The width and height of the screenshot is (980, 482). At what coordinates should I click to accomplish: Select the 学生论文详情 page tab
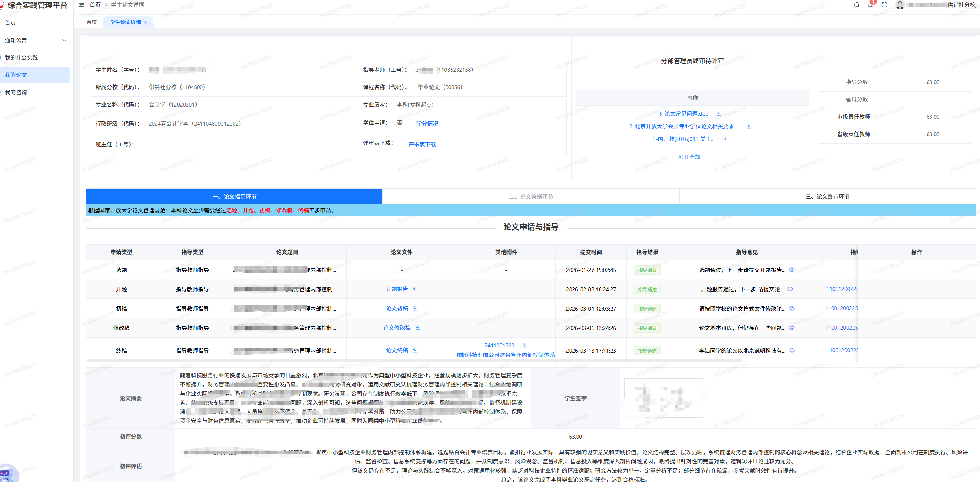[126, 22]
